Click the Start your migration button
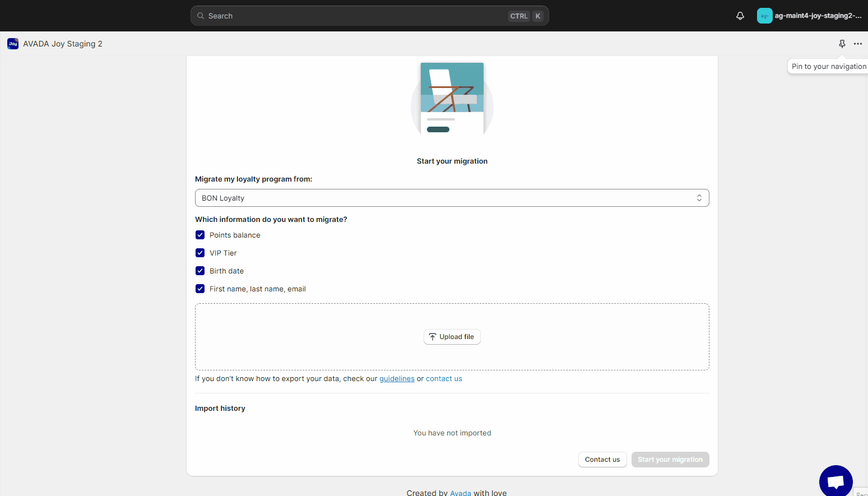The height and width of the screenshot is (496, 868). [670, 460]
